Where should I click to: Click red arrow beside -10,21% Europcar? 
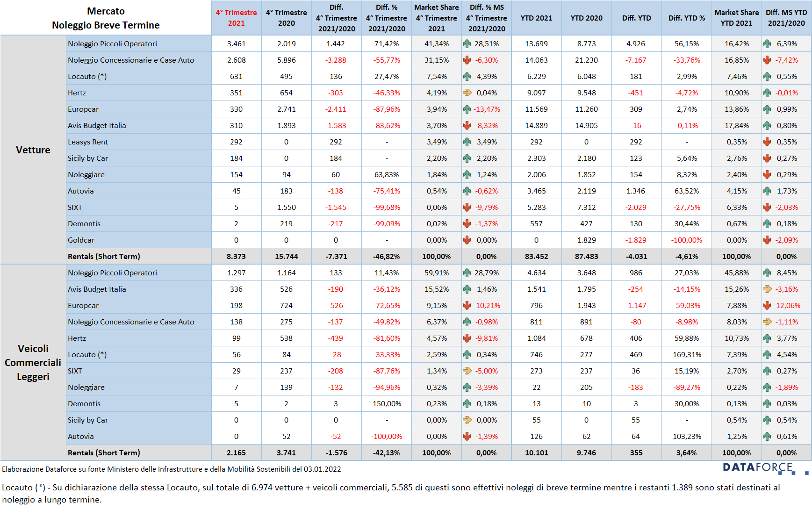pyautogui.click(x=467, y=306)
